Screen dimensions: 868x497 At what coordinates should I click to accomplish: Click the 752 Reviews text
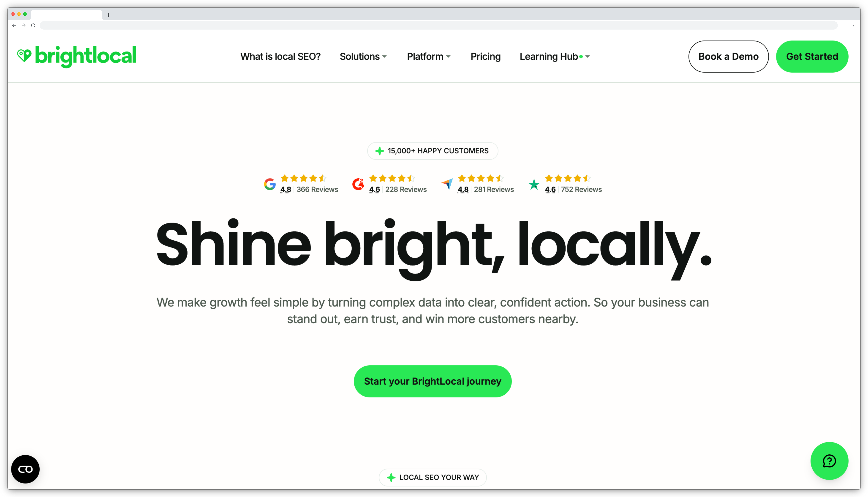[x=581, y=189]
